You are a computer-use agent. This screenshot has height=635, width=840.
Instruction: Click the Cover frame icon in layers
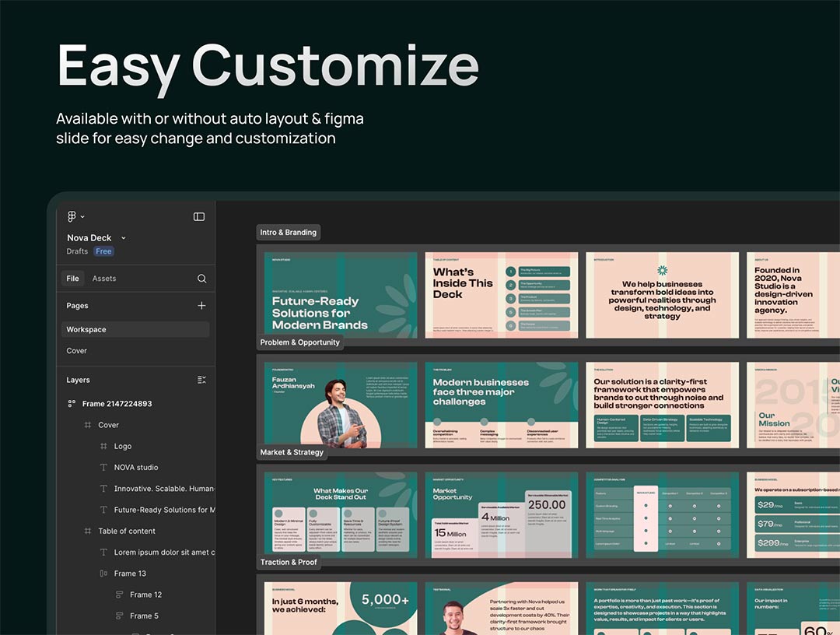[88, 426]
